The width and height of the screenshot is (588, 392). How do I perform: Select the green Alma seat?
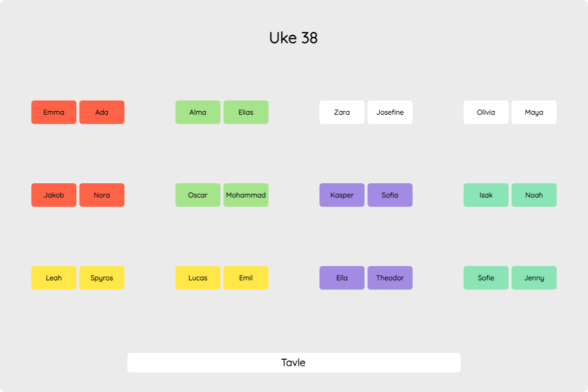coord(198,112)
